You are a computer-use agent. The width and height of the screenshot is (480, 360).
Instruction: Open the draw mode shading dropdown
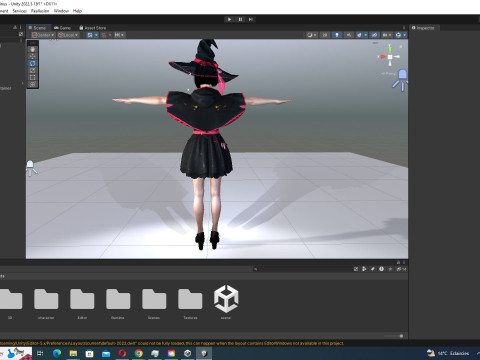(x=312, y=35)
